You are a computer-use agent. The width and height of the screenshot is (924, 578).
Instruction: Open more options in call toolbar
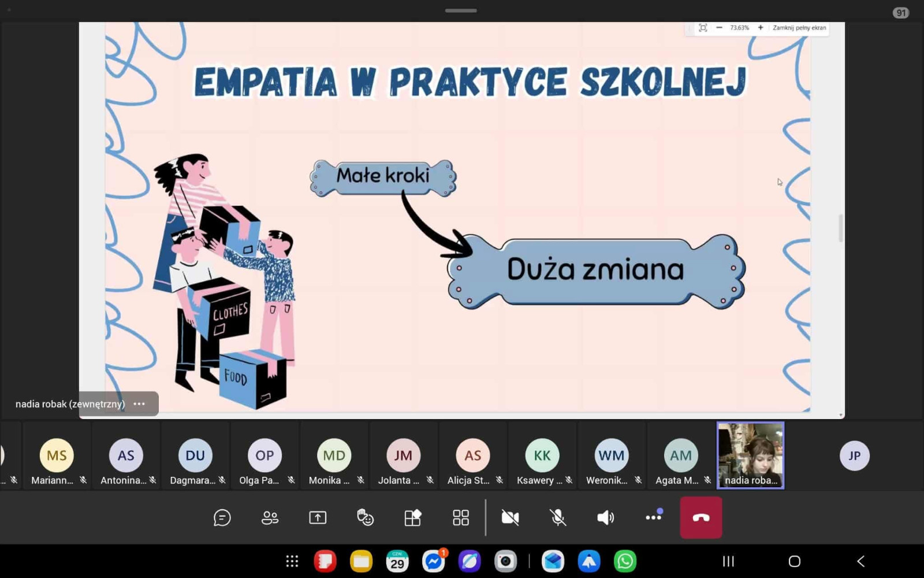(x=653, y=517)
